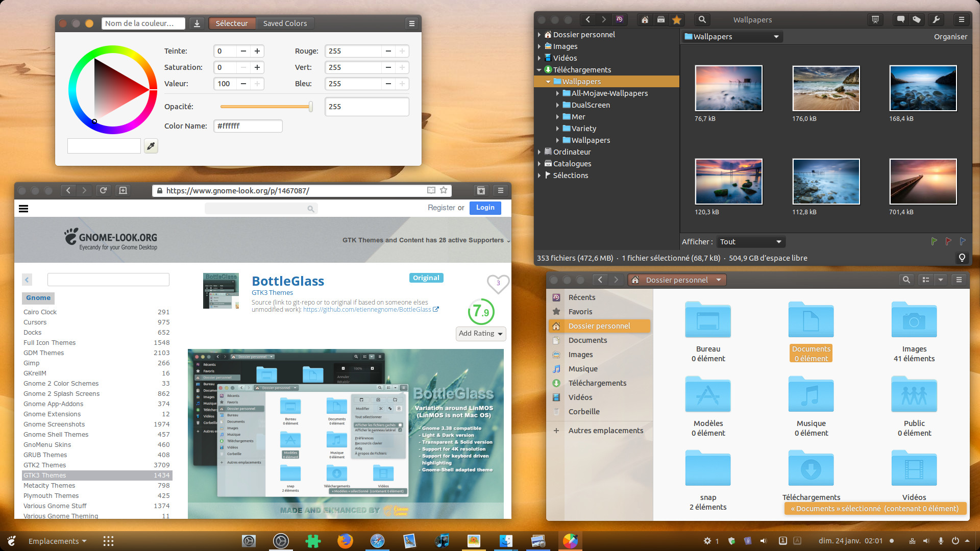This screenshot has height=551, width=980.
Task: Click Color Name hex input field
Action: click(x=248, y=126)
